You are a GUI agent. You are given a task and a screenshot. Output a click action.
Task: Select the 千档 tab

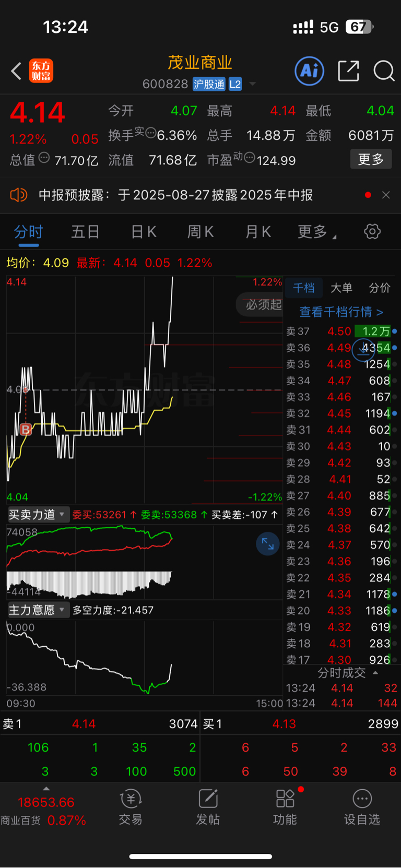pyautogui.click(x=303, y=288)
